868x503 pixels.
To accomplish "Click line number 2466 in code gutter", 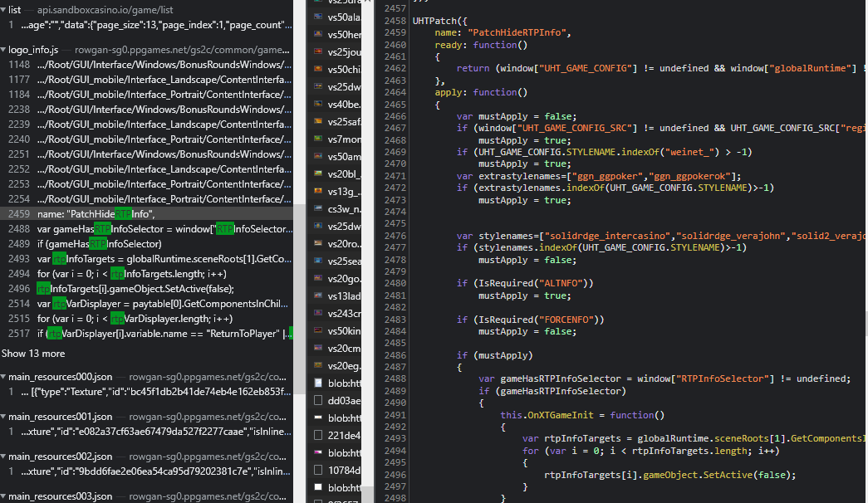I will 395,117.
